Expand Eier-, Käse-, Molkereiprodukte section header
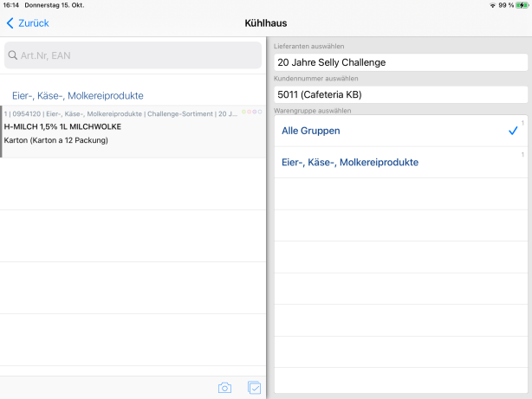Viewport: 532px width, 399px height. tap(78, 95)
